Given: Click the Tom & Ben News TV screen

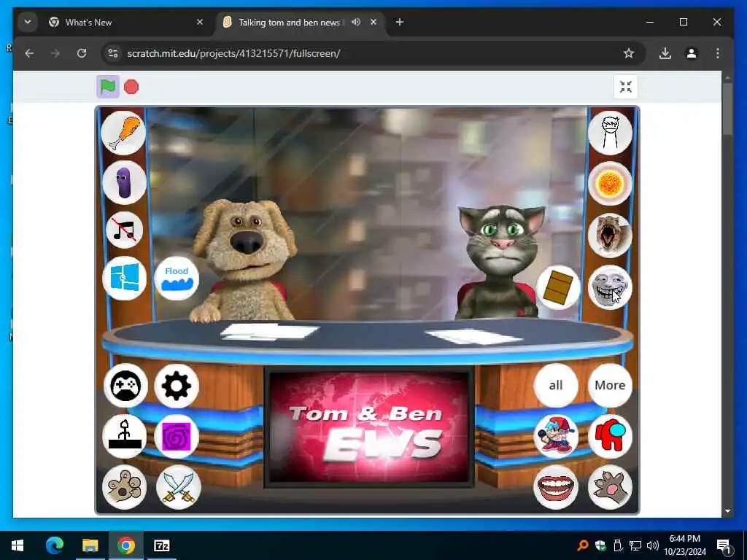Looking at the screenshot, I should tap(368, 427).
